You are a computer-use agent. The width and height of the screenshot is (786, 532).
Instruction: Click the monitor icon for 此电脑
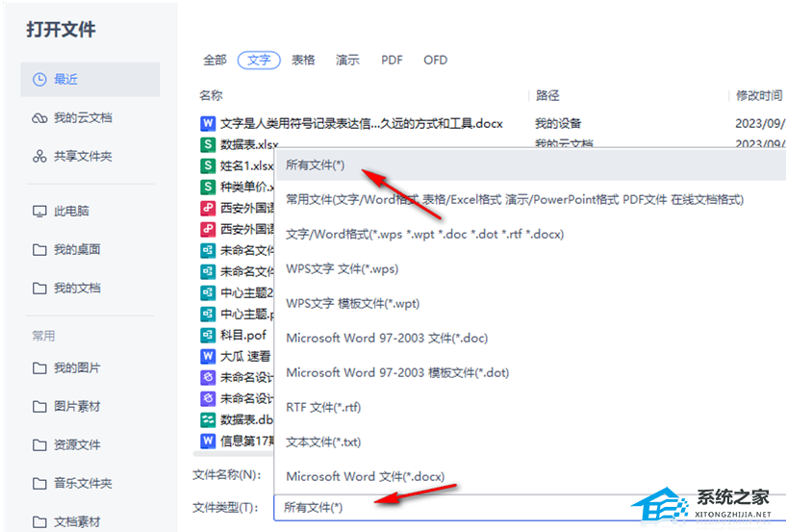(39, 211)
